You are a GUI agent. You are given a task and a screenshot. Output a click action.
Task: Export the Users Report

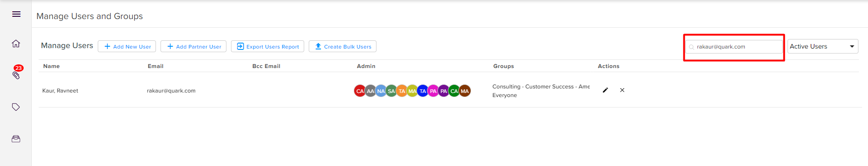click(267, 46)
